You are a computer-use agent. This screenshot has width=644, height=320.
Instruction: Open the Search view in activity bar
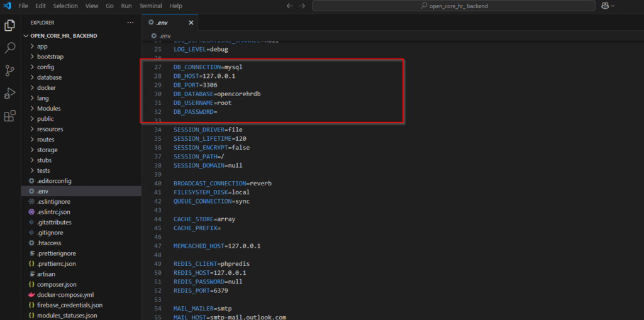(9, 48)
